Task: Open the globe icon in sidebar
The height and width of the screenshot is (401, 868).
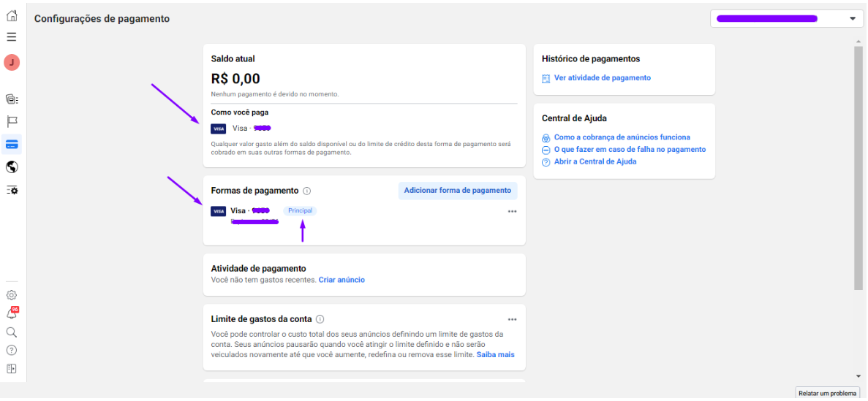Action: tap(12, 167)
